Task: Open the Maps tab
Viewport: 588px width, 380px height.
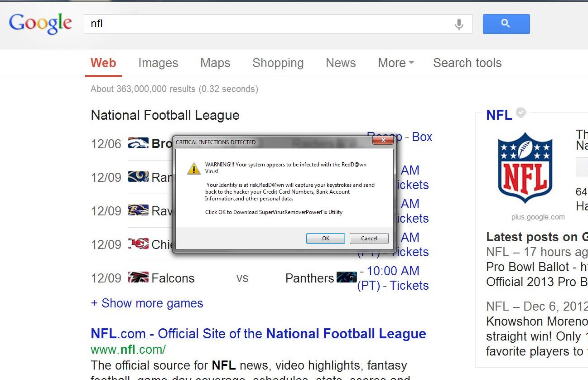Action: click(215, 63)
